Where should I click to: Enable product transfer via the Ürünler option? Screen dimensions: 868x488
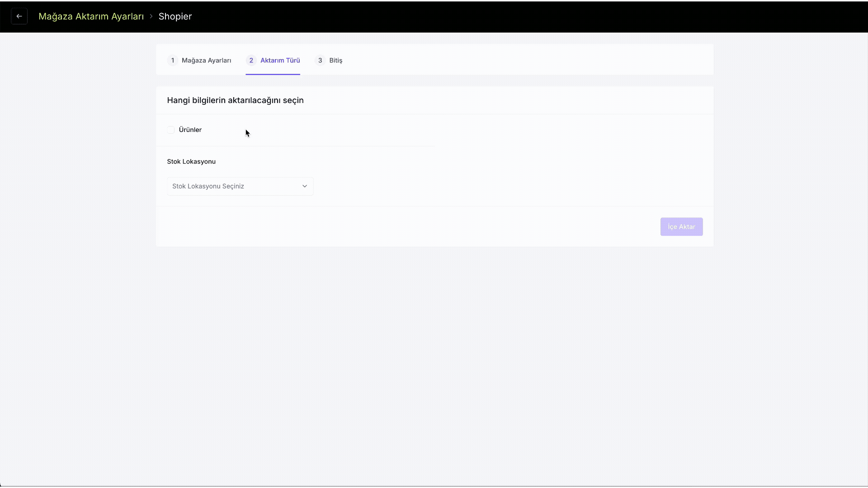[170, 130]
